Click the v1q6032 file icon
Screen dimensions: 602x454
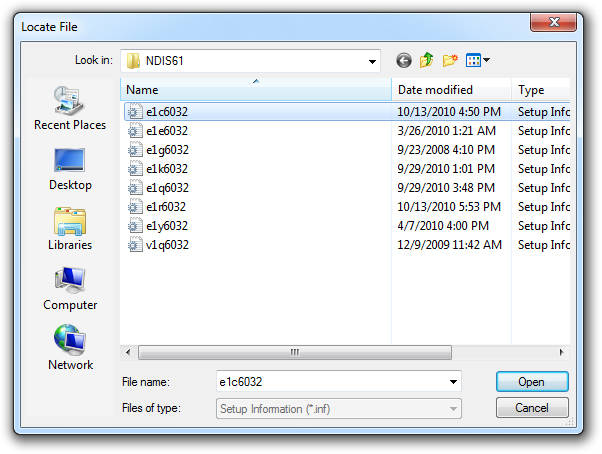(134, 245)
